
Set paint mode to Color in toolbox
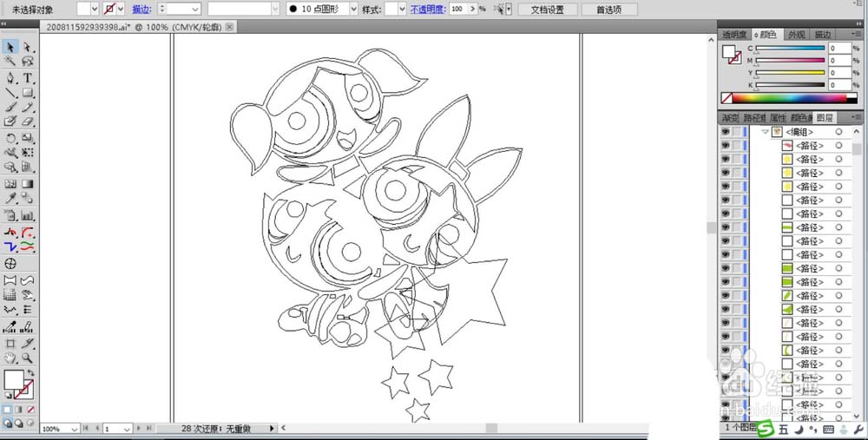pos(7,410)
